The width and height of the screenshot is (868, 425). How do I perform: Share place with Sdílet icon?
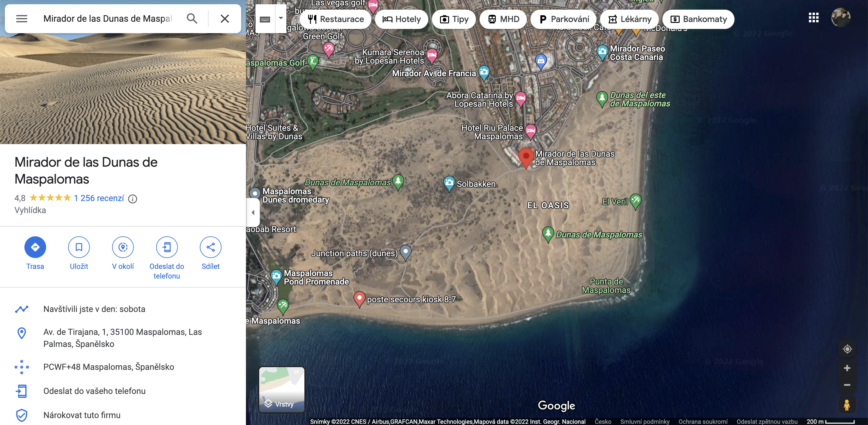pyautogui.click(x=210, y=247)
